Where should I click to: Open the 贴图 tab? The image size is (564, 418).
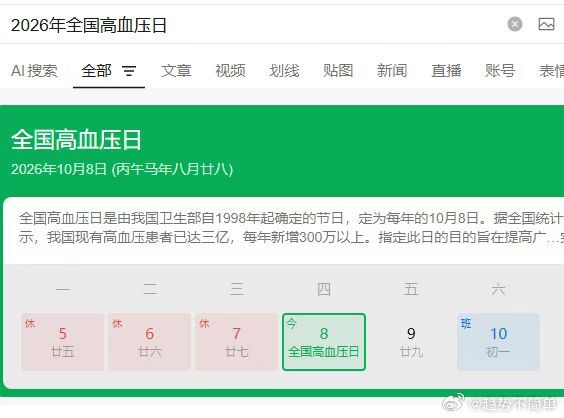point(338,71)
